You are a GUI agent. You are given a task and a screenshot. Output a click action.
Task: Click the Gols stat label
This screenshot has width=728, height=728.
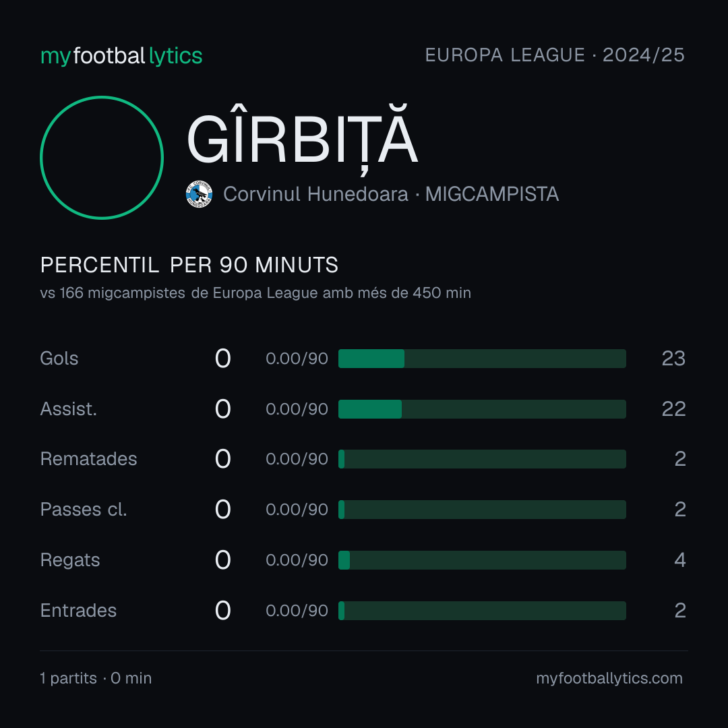click(59, 359)
